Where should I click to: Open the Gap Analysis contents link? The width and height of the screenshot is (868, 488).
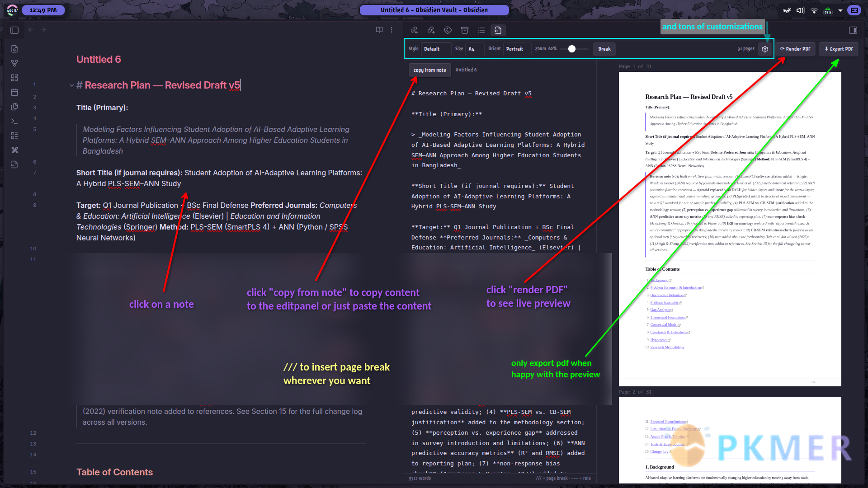click(661, 310)
